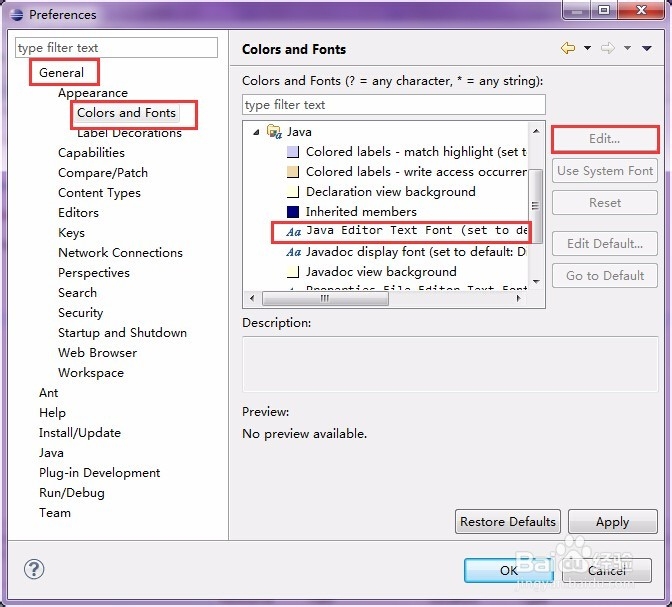Click the Help question mark icon
672x607 pixels.
(34, 569)
